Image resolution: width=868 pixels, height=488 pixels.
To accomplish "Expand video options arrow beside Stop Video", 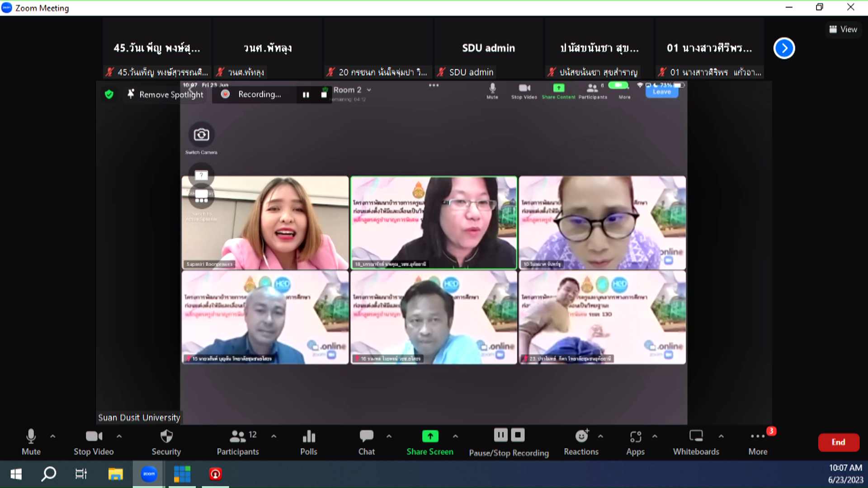I will pyautogui.click(x=119, y=436).
